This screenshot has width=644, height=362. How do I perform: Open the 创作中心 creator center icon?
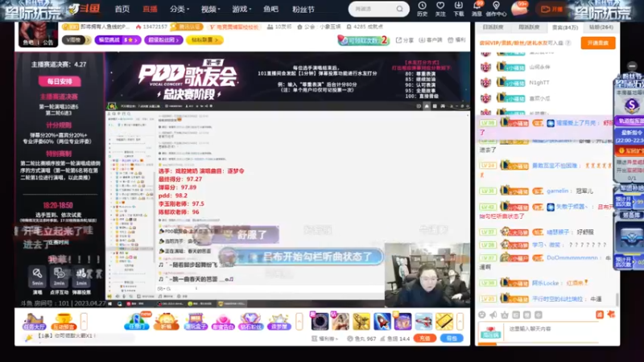tap(496, 9)
